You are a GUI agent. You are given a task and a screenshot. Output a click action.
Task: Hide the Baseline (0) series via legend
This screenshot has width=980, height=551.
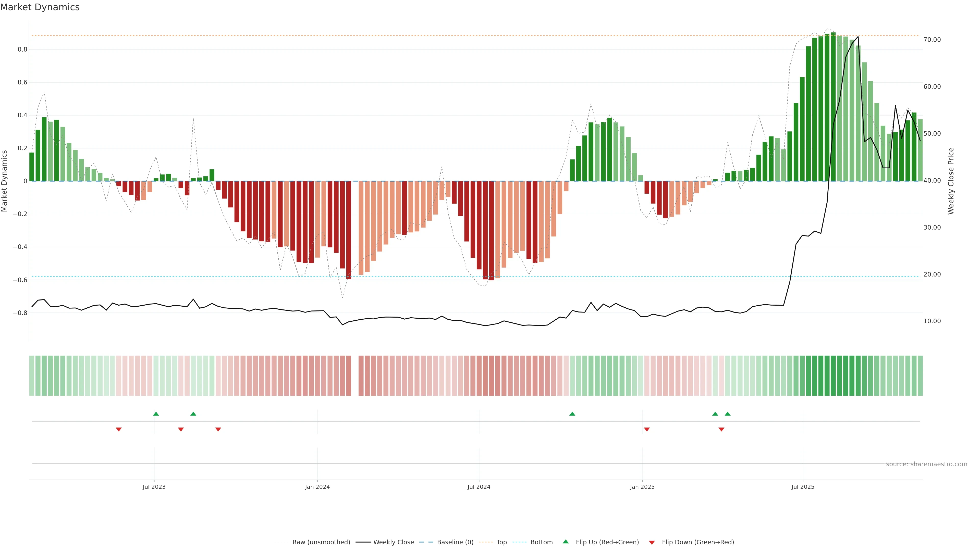[x=455, y=542]
